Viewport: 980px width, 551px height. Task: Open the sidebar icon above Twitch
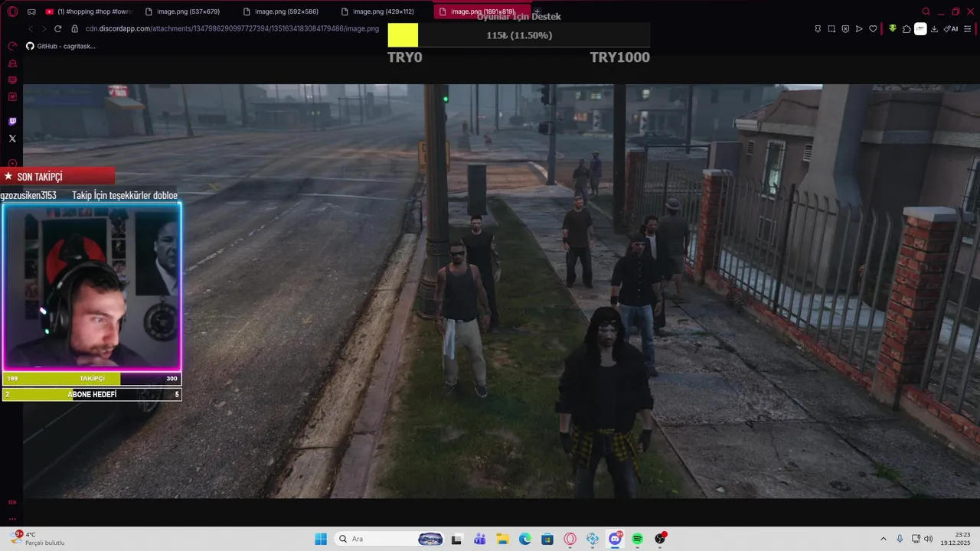tap(12, 97)
